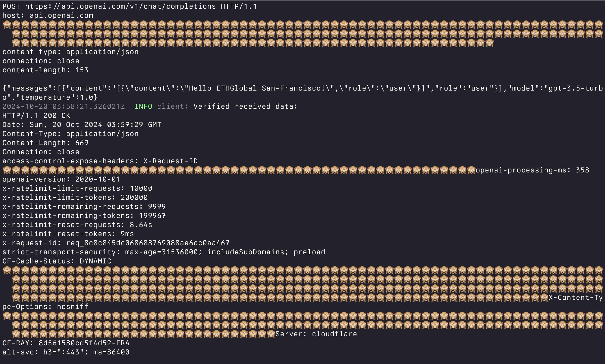The width and height of the screenshot is (605, 364).
Task: Select the 'content-length: 153' line
Action: point(45,70)
